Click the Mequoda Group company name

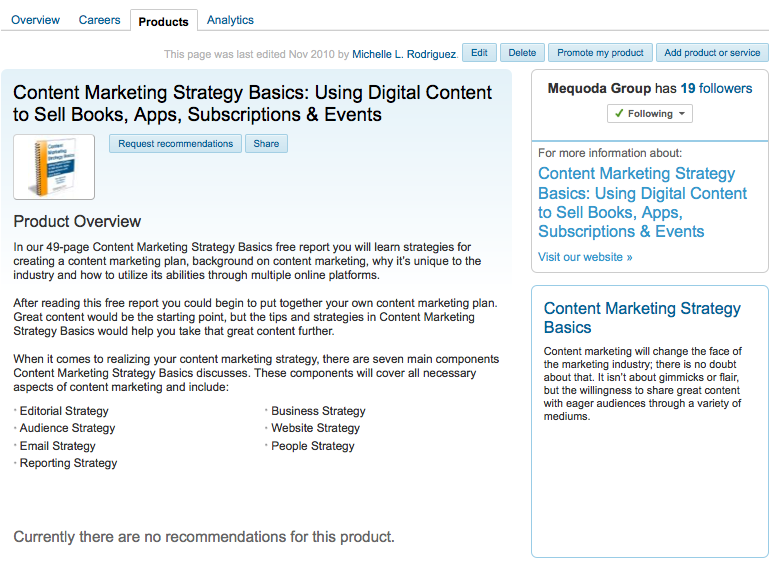tap(599, 88)
